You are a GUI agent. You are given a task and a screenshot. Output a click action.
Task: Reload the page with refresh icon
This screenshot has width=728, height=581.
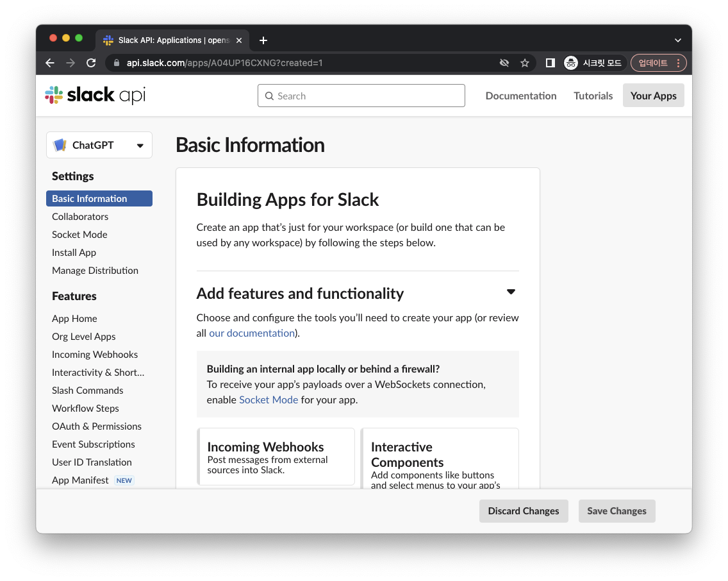tap(91, 63)
